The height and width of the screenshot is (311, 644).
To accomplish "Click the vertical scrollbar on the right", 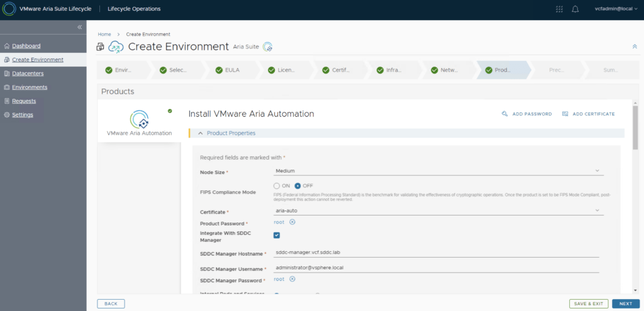I will 634,129.
